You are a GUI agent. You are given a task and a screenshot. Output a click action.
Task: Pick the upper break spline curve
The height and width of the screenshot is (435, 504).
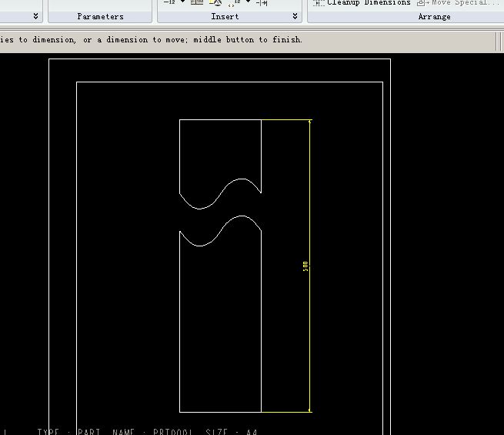tap(221, 194)
